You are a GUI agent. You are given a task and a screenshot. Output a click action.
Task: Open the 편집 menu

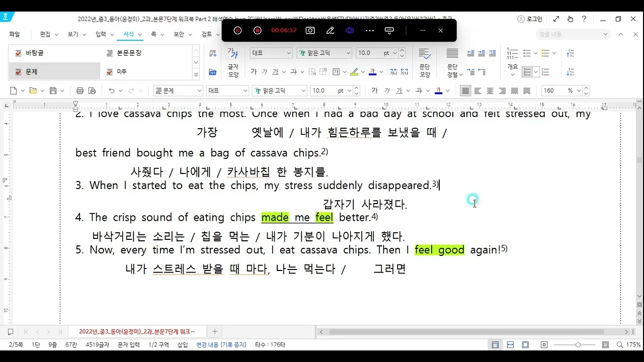click(x=45, y=34)
